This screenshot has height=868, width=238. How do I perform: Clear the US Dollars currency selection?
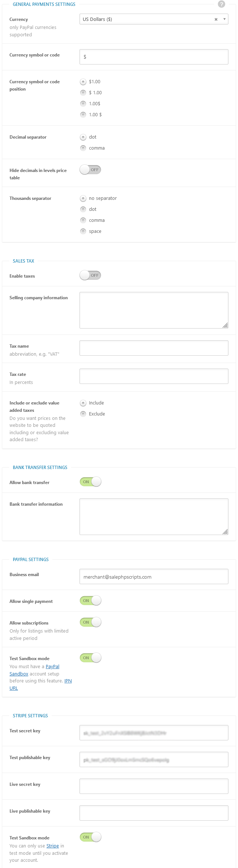216,19
